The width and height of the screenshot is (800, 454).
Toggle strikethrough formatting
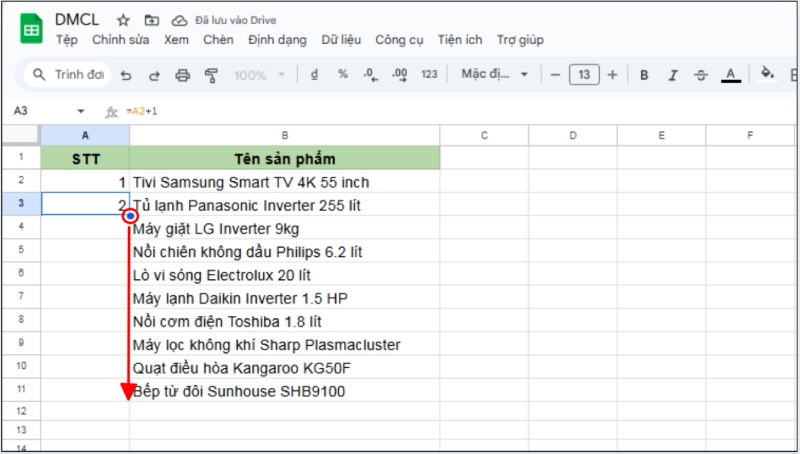(700, 75)
